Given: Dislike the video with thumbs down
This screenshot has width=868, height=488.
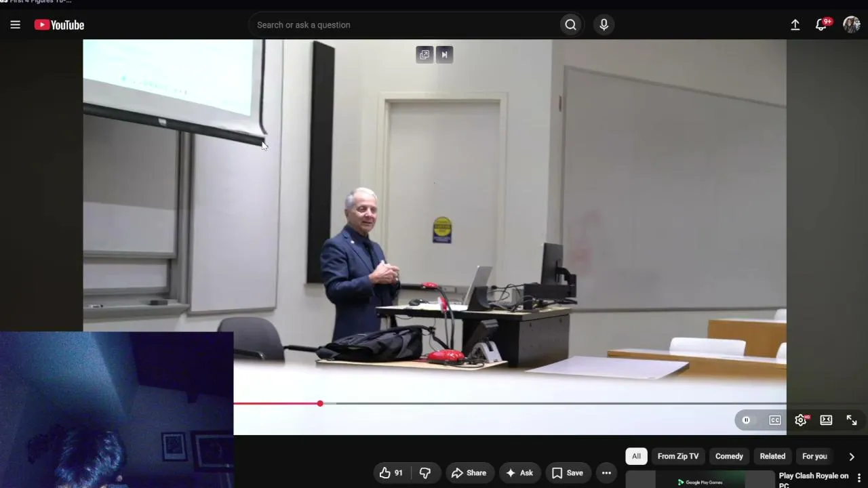Looking at the screenshot, I should (x=425, y=473).
